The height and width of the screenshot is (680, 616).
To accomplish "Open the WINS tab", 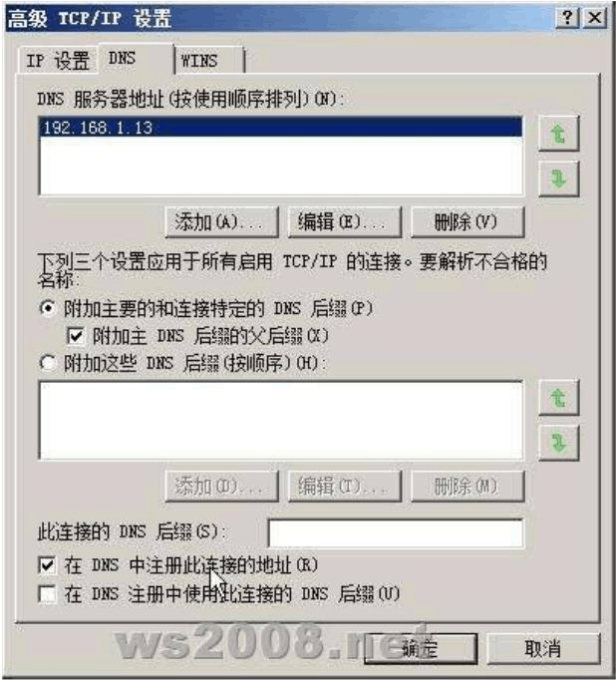I will coord(209,60).
